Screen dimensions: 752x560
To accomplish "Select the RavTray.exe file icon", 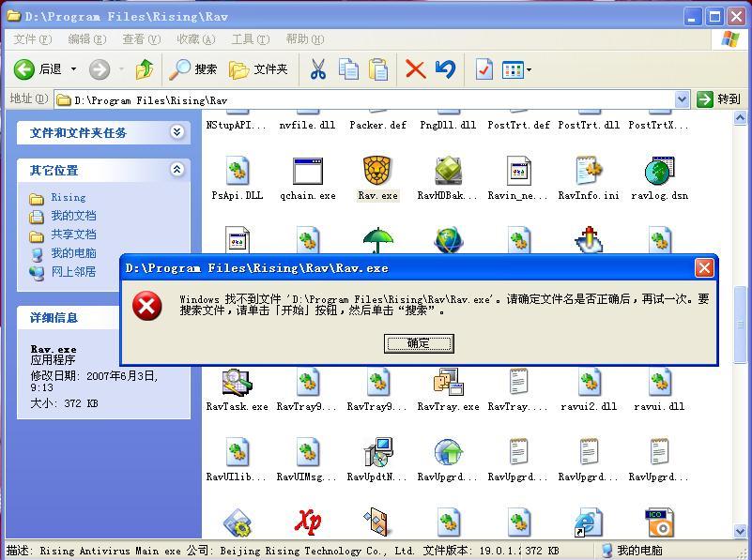I will point(448,383).
